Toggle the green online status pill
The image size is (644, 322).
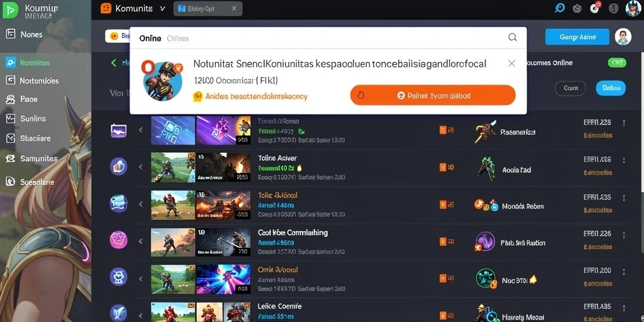tap(616, 63)
